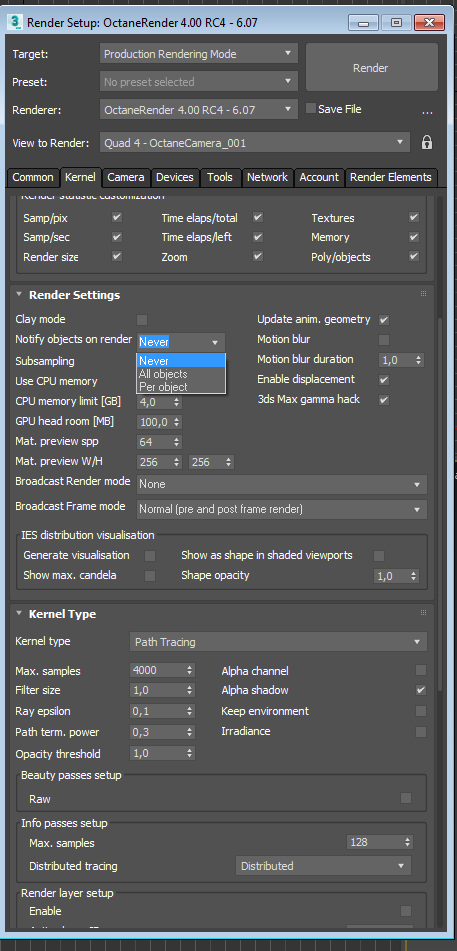Click Shape opacity spinner arrows

click(x=414, y=576)
